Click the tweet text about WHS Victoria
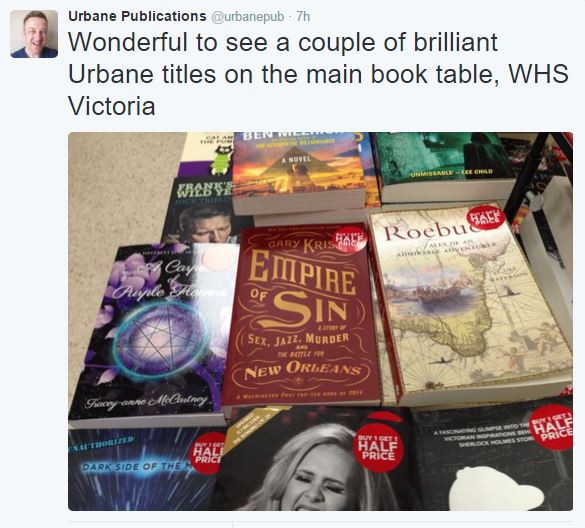Viewport: 585px width, 528px height. tap(318, 74)
